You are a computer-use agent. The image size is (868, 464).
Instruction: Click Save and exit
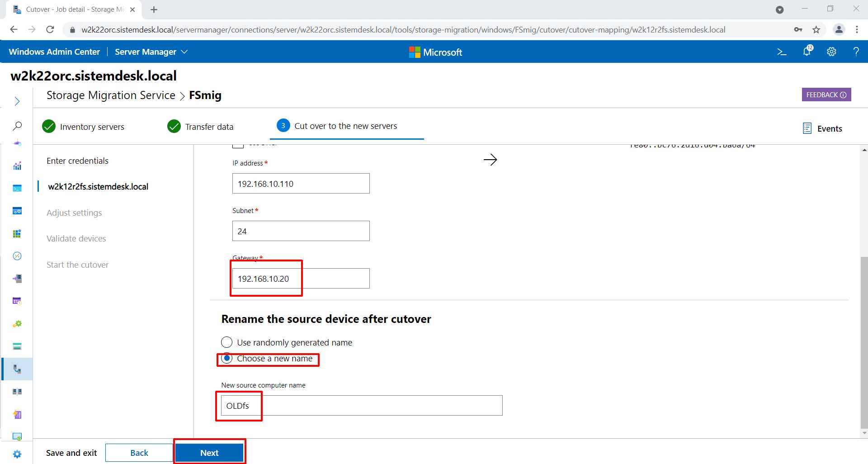[x=71, y=453]
